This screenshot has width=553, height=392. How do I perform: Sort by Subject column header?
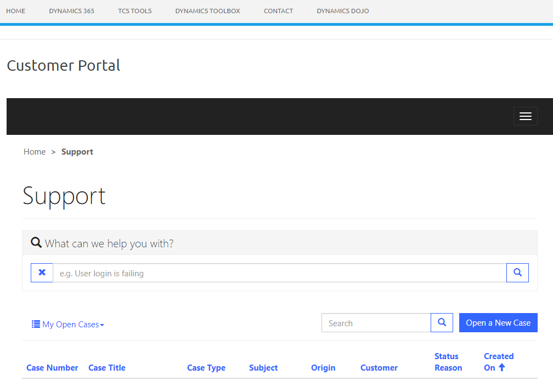[263, 368]
